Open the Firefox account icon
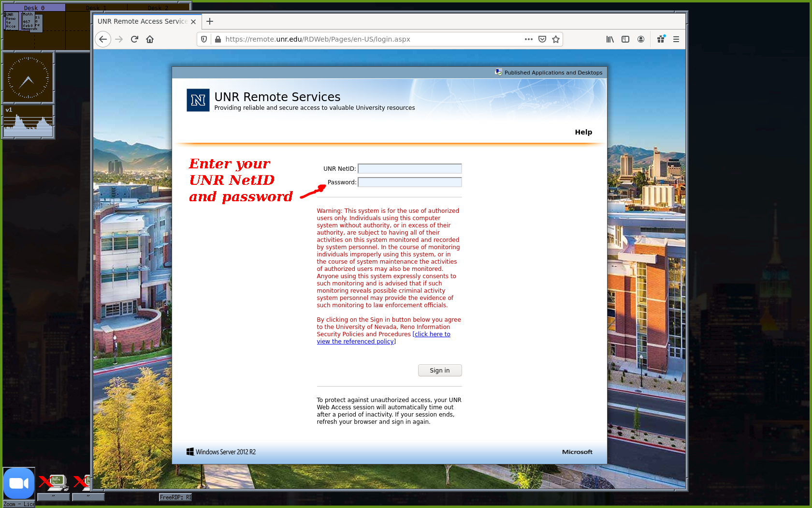Screen dimensions: 812x508 click(641, 39)
